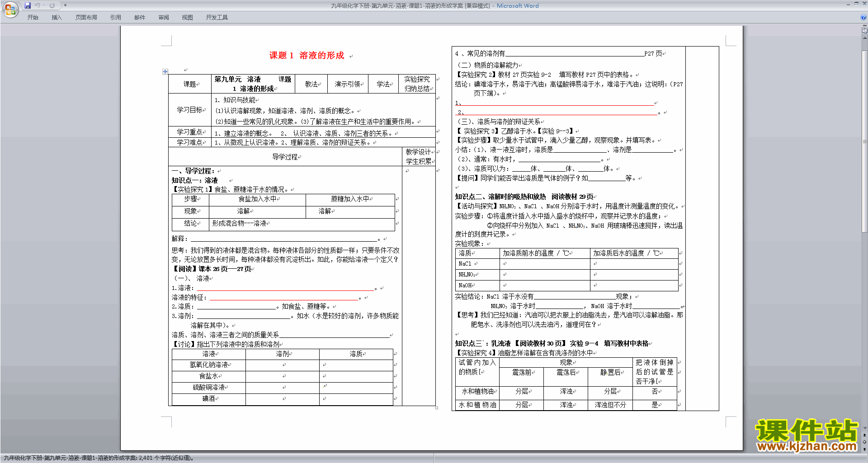Viewport: 868px width, 463px height.
Task: Click the NaCl row in temperature table
Action: (x=566, y=263)
